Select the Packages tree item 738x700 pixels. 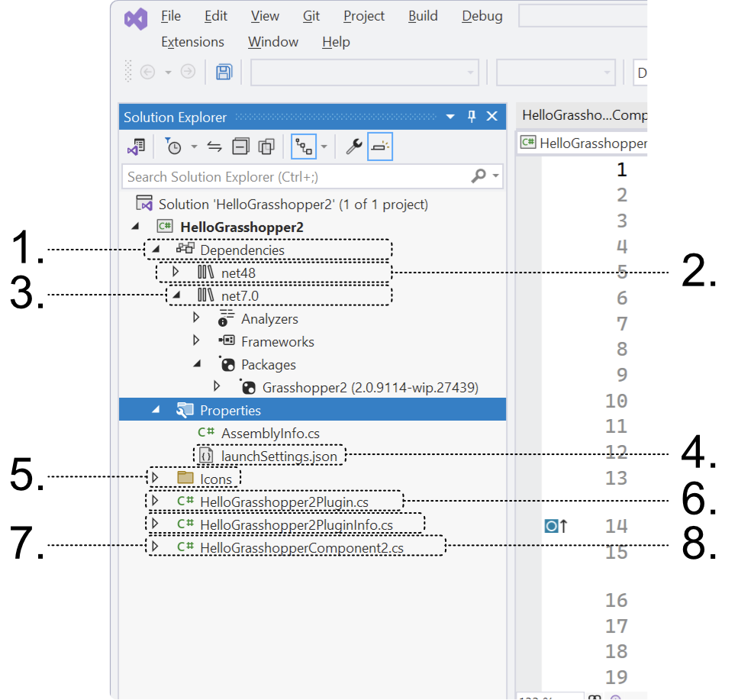[269, 365]
